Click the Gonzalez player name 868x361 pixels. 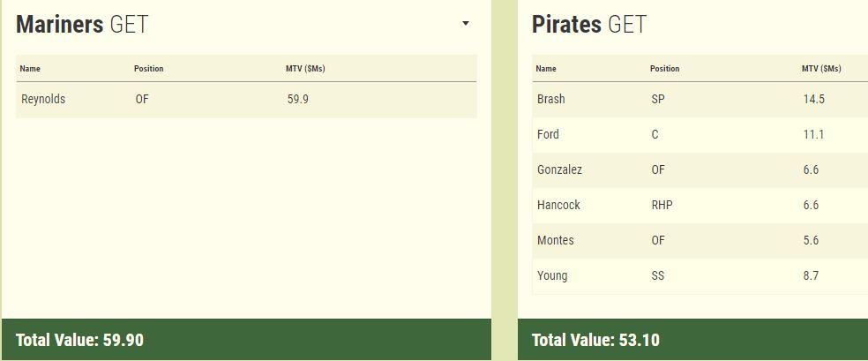(559, 170)
